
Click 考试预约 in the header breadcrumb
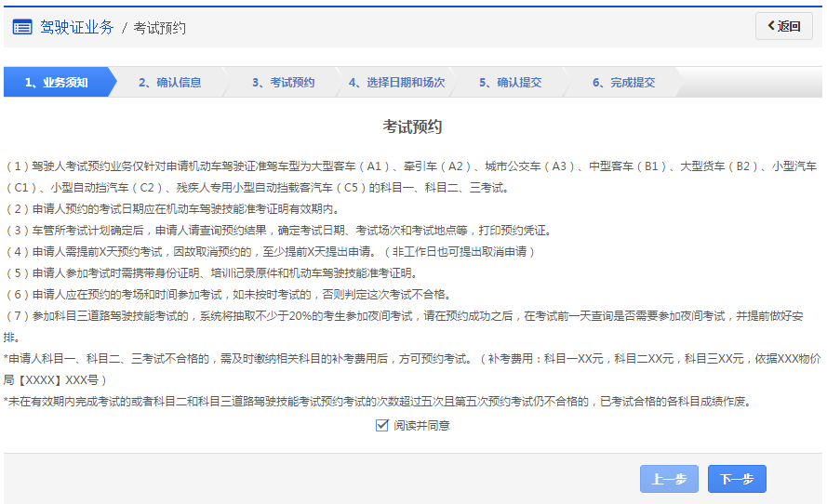pos(159,28)
